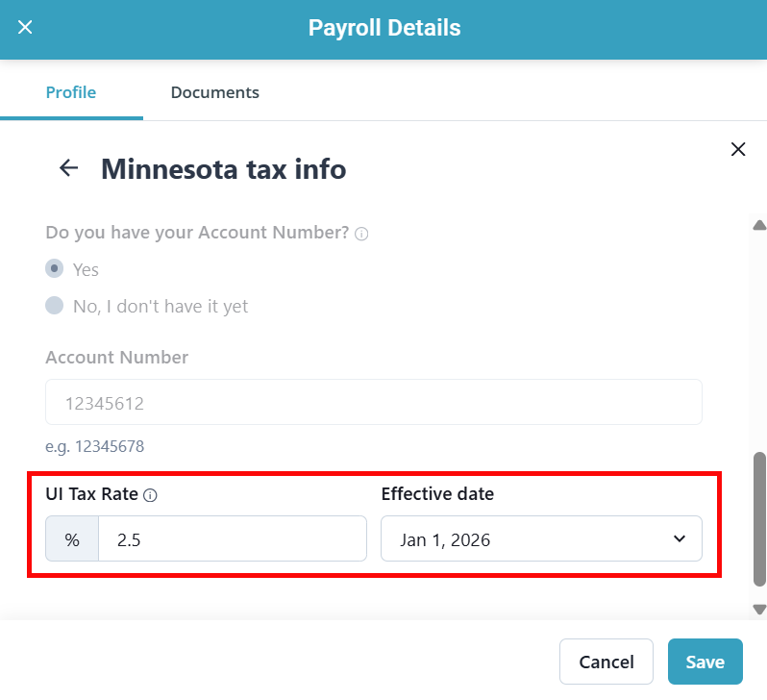Save the Minnesota tax info
Image resolution: width=767 pixels, height=700 pixels.
tap(705, 662)
